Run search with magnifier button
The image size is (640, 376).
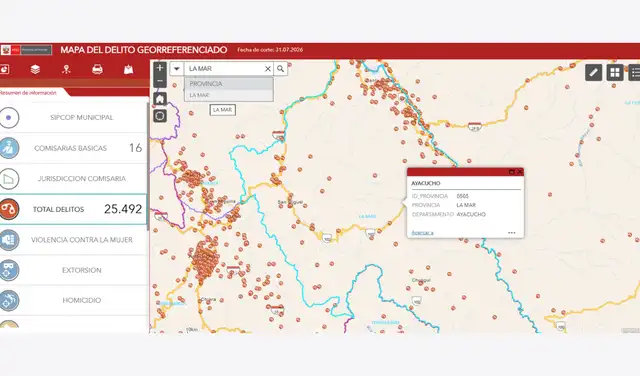click(x=280, y=69)
